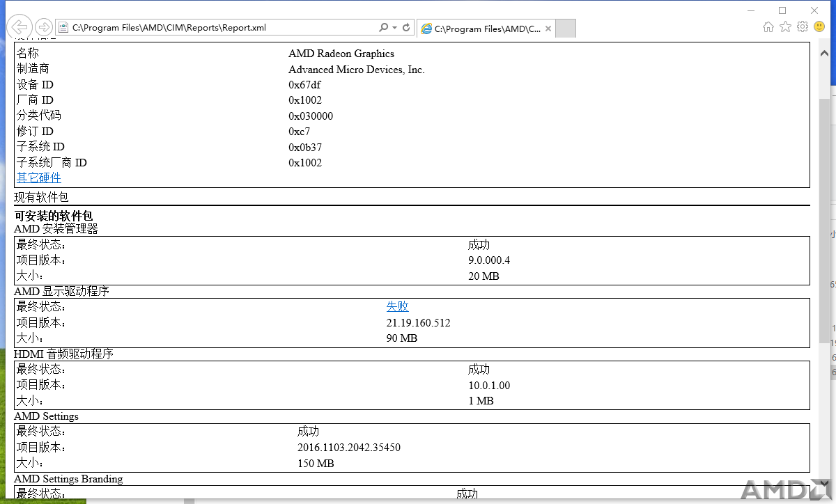Close the browser window

click(x=814, y=10)
